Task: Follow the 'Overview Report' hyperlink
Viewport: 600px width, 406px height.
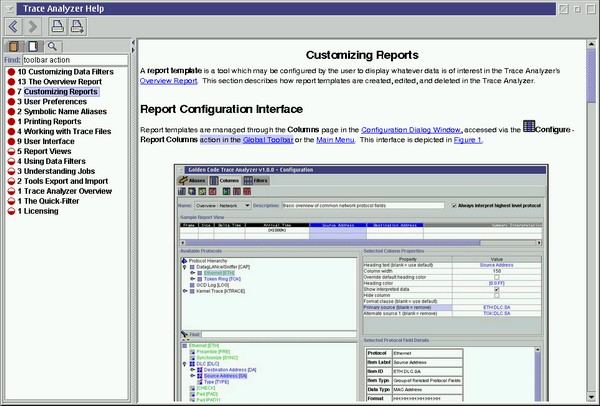Action: [168, 81]
